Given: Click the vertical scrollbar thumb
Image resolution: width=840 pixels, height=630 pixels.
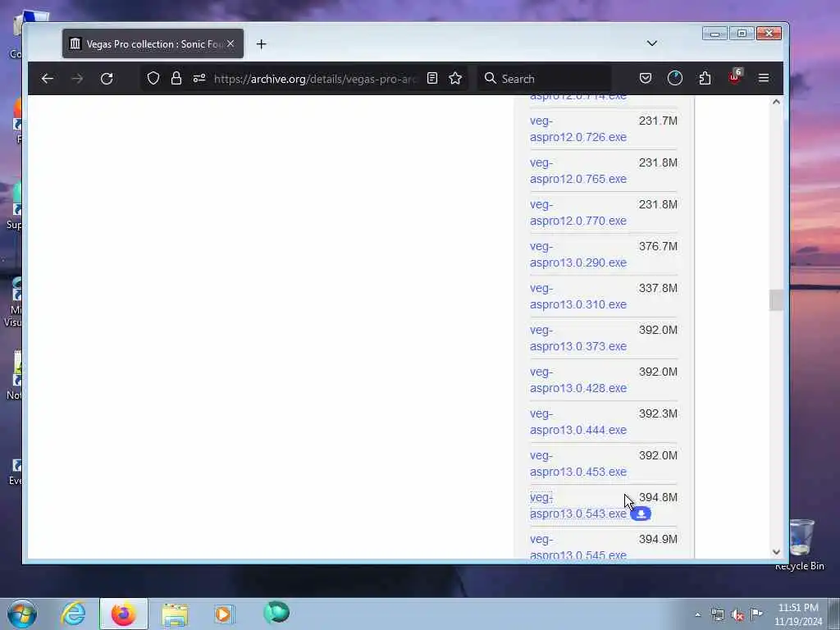Looking at the screenshot, I should click(x=776, y=299).
